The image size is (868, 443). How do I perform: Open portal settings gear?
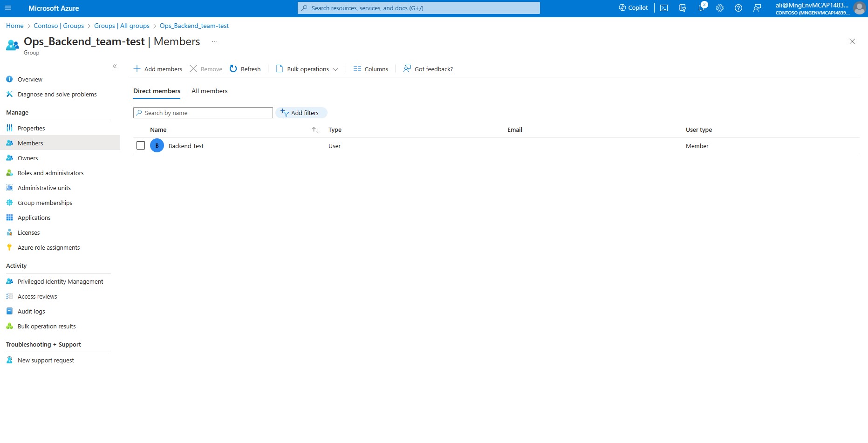coord(720,8)
